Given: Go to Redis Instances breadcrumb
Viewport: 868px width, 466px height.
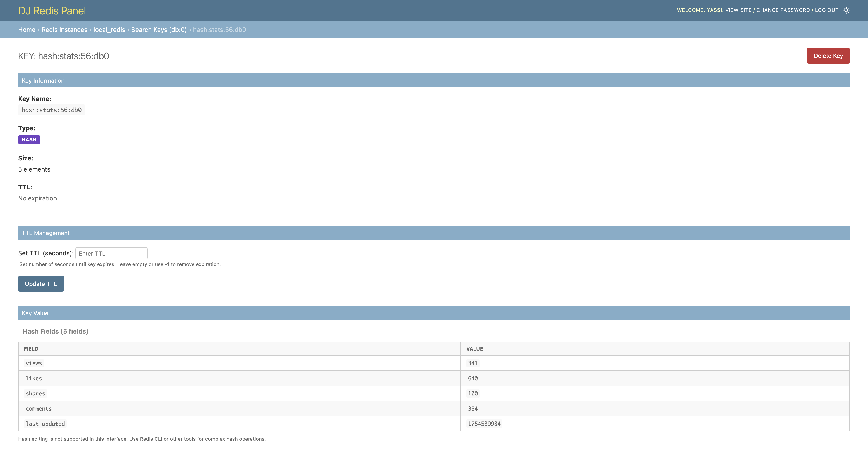Looking at the screenshot, I should (x=64, y=30).
